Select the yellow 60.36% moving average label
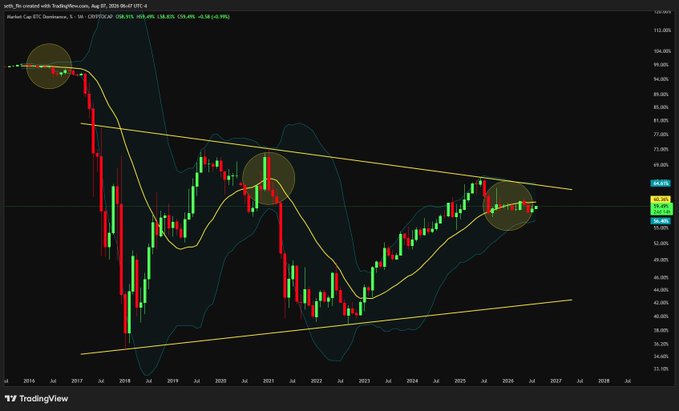Viewport: 679px width, 411px height. pyautogui.click(x=660, y=200)
